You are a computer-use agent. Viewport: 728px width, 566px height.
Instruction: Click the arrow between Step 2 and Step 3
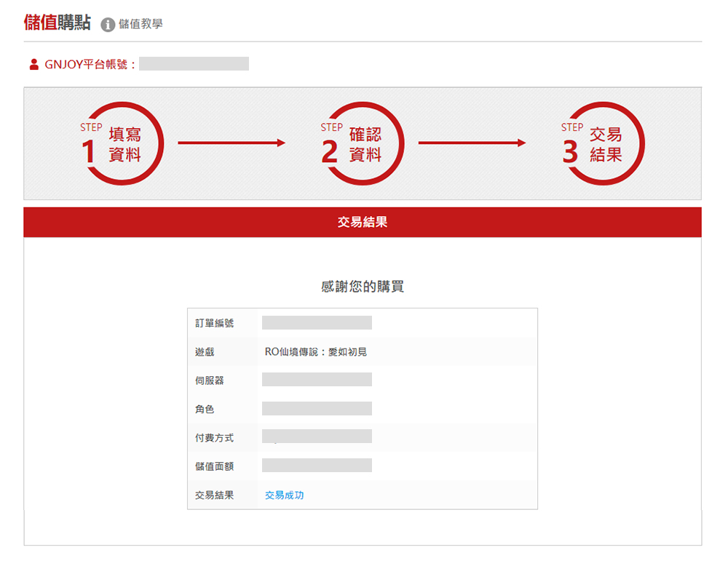coord(472,143)
